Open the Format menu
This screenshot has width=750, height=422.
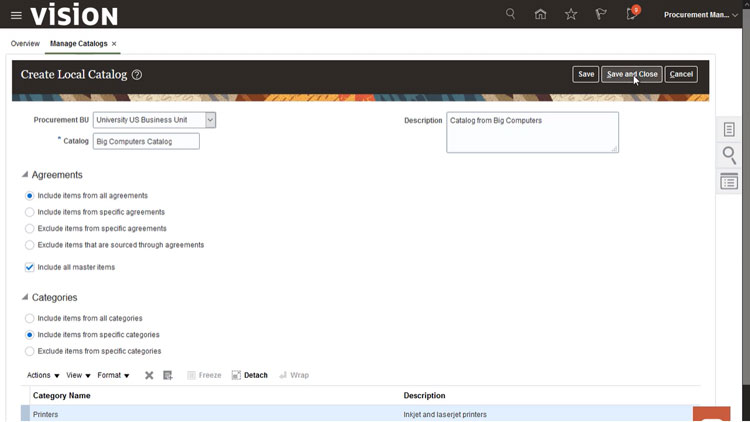[113, 375]
